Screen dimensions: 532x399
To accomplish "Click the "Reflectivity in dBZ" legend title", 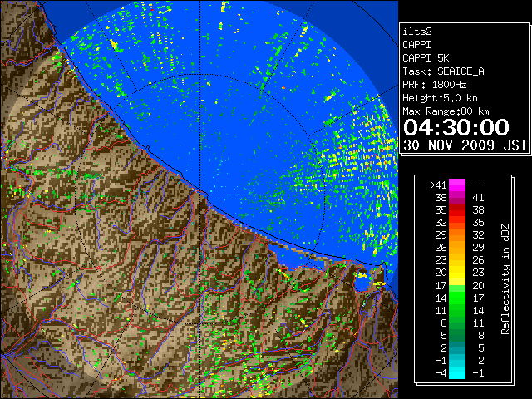I will (x=505, y=279).
